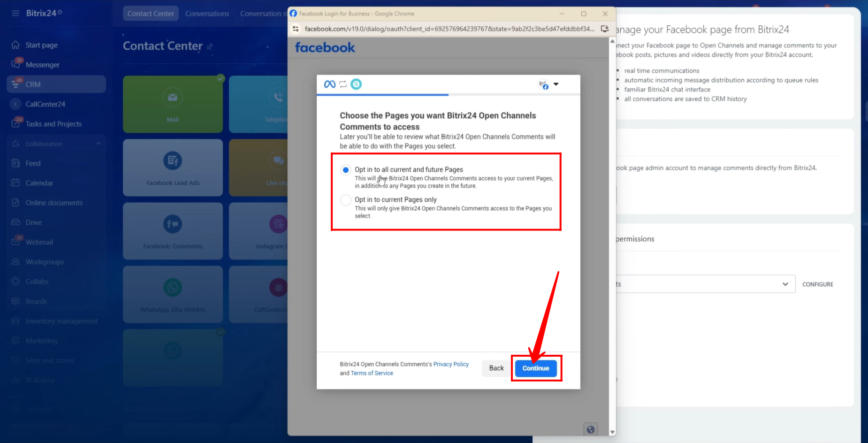Click the site information icon in address bar
The width and height of the screenshot is (868, 443).
coord(296,29)
